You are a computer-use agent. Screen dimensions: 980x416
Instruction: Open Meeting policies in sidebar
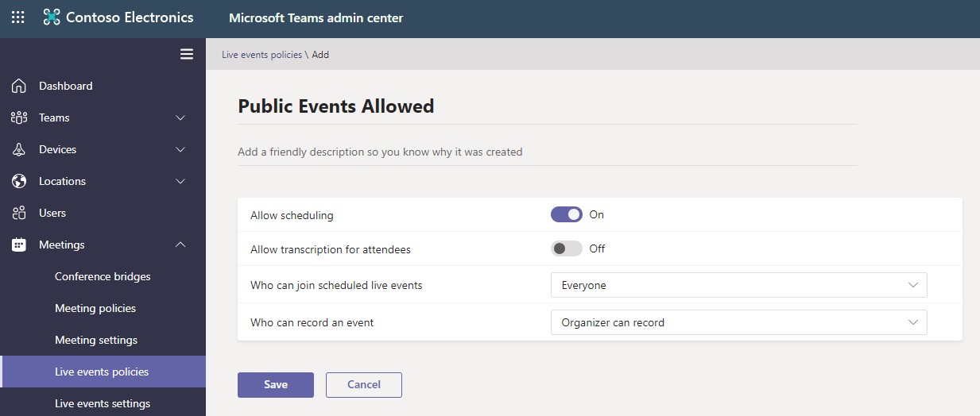(x=95, y=308)
